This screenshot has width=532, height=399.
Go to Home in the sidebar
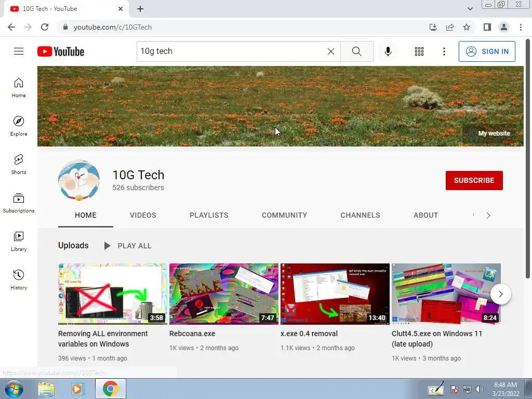pyautogui.click(x=19, y=87)
